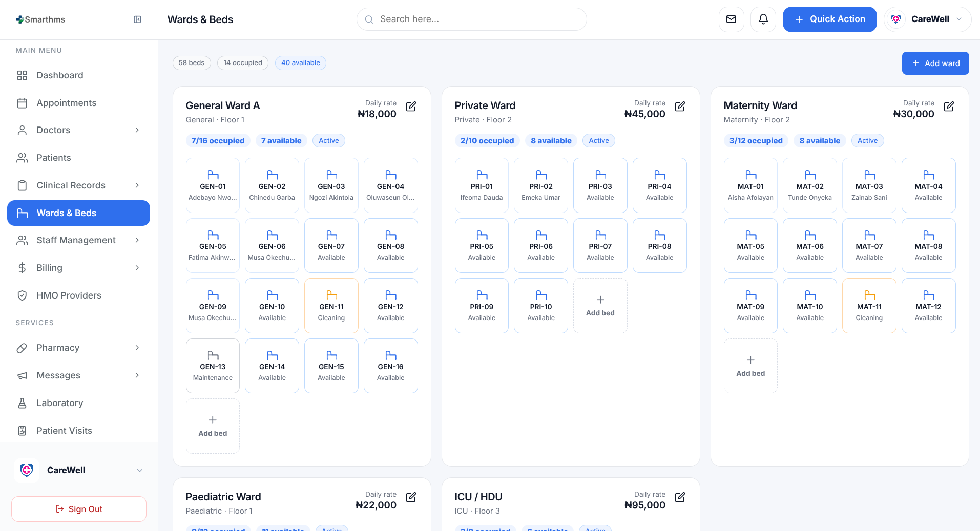The height and width of the screenshot is (531, 980).
Task: Click the Smarthms logo
Action: 40,19
